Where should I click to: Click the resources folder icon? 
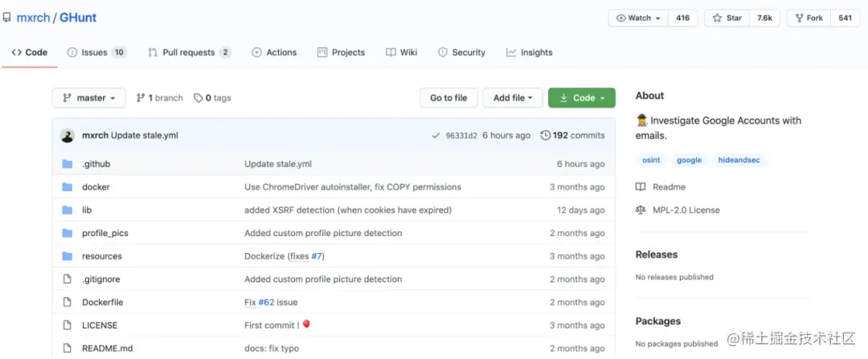click(x=68, y=256)
